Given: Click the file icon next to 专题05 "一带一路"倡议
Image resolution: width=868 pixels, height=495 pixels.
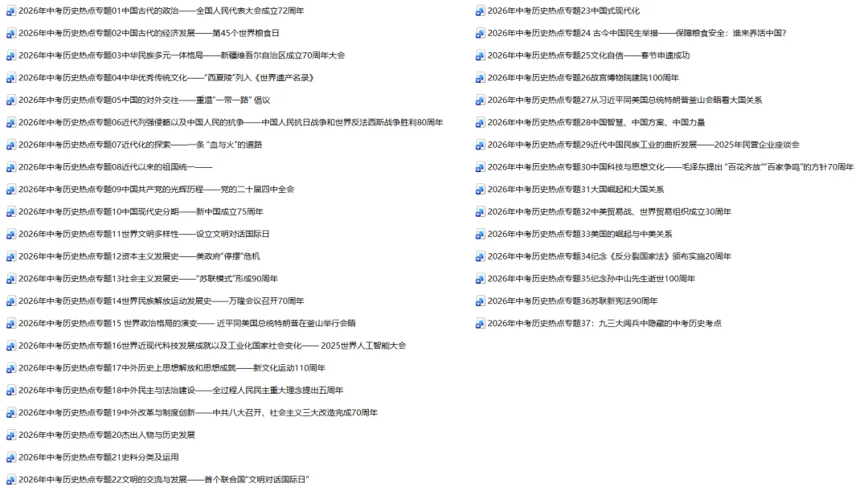Looking at the screenshot, I should coord(11,100).
